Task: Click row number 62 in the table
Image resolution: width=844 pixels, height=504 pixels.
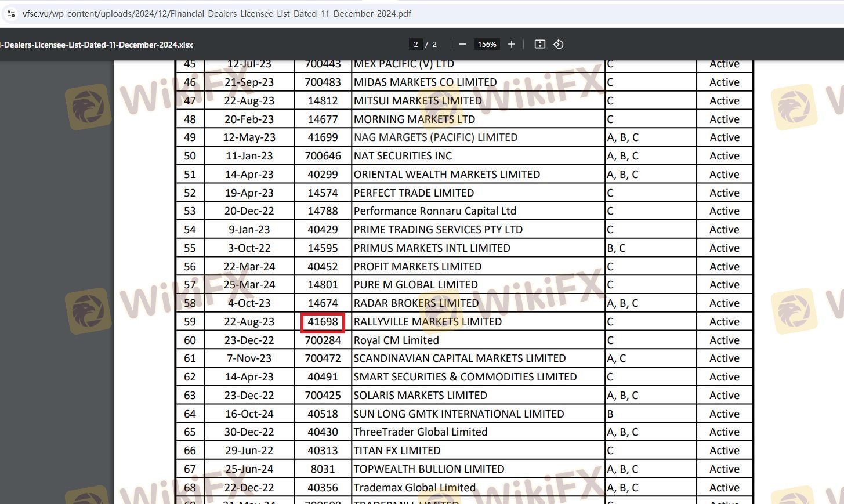Action: tap(190, 377)
